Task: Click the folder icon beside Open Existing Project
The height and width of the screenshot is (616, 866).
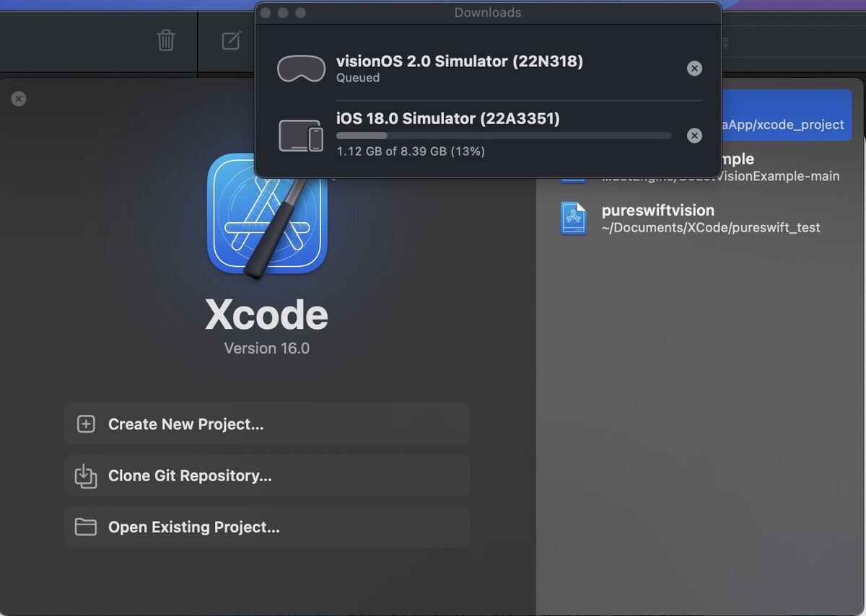Action: [x=86, y=527]
